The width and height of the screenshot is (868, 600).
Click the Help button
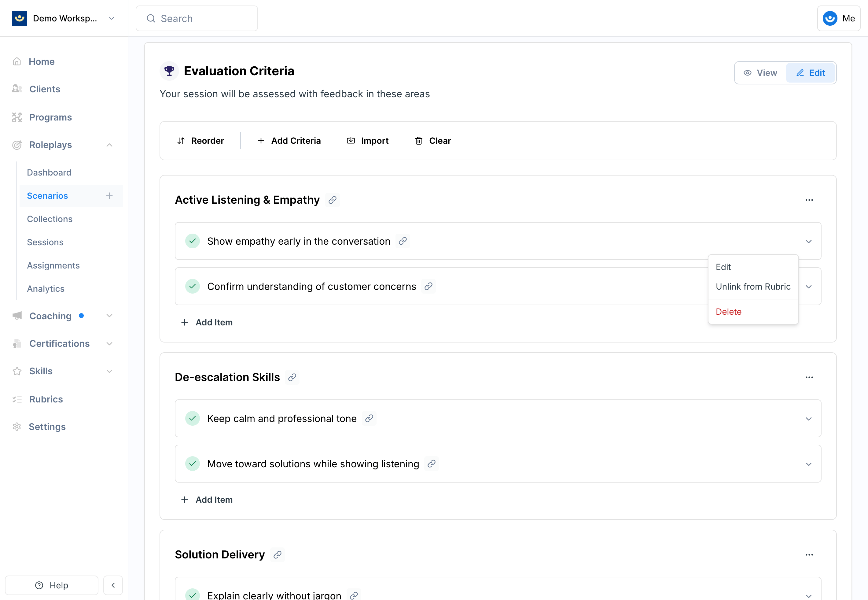pos(51,585)
